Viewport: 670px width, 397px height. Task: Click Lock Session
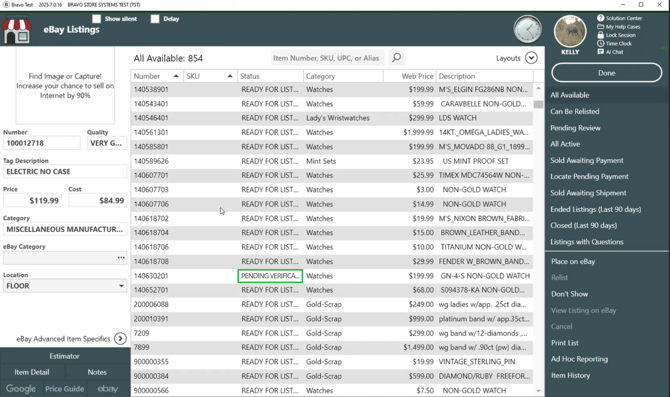(617, 35)
